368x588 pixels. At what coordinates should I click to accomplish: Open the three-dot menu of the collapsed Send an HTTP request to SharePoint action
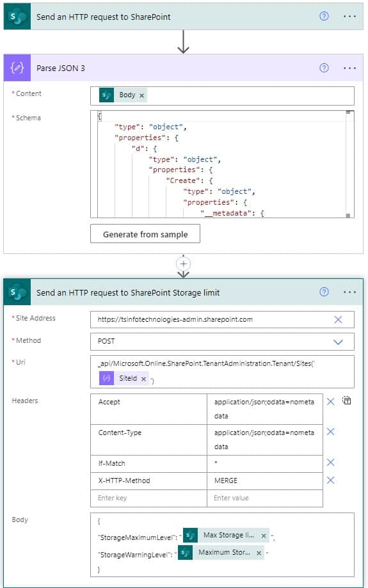click(349, 17)
